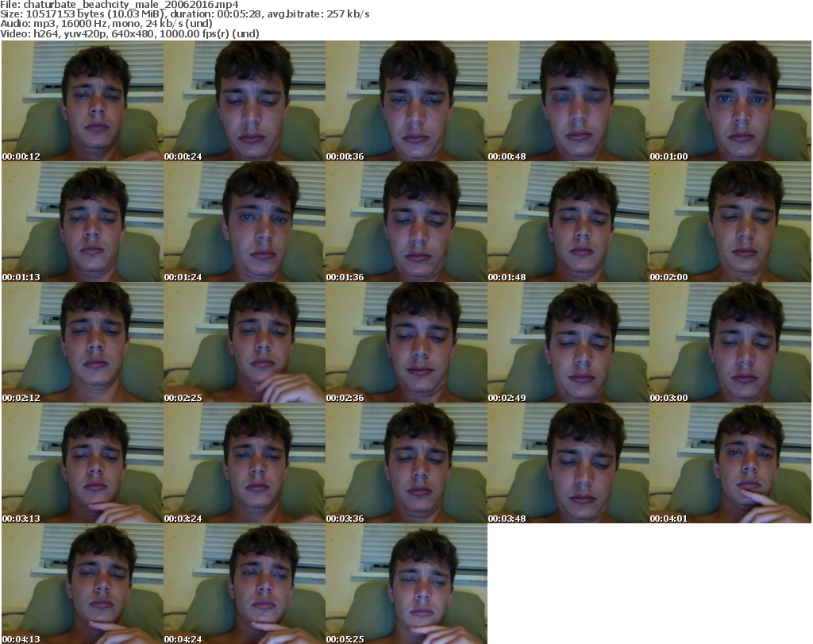Screen dimensions: 813x644
Task: Select the thumbnail stamped 00:00:24
Action: point(245,101)
